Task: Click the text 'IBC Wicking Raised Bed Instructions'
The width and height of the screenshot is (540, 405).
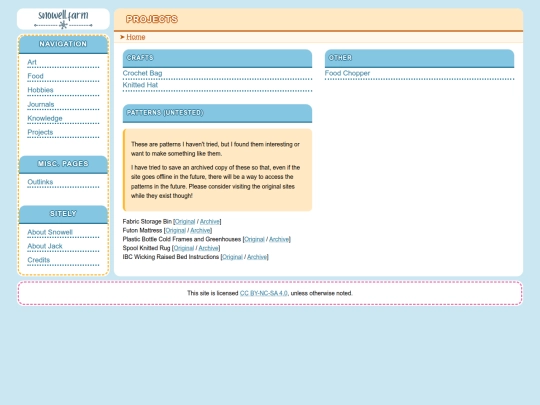Action: click(170, 257)
